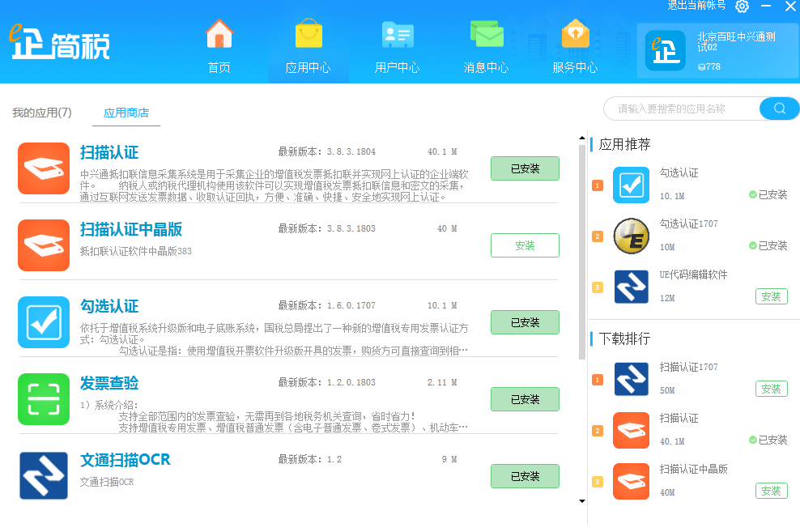The image size is (800, 532).
Task: Click the 勾选认证 checkmark icon in the main list
Action: pyautogui.click(x=44, y=322)
